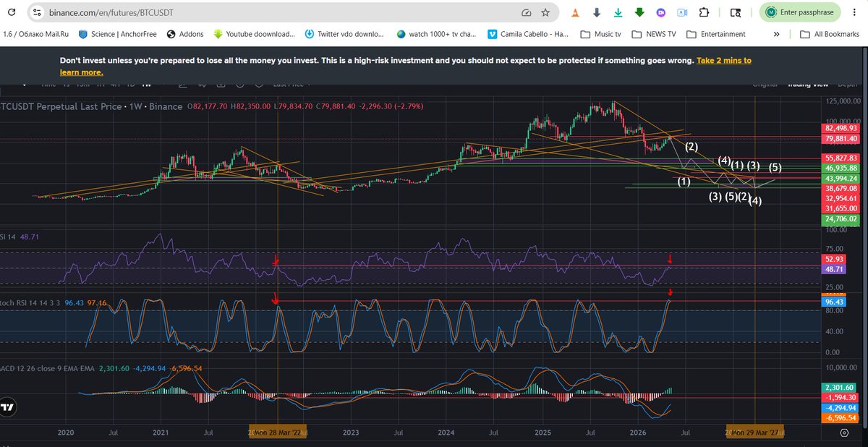
Task: Open the Extensions puzzle menu
Action: [x=705, y=13]
